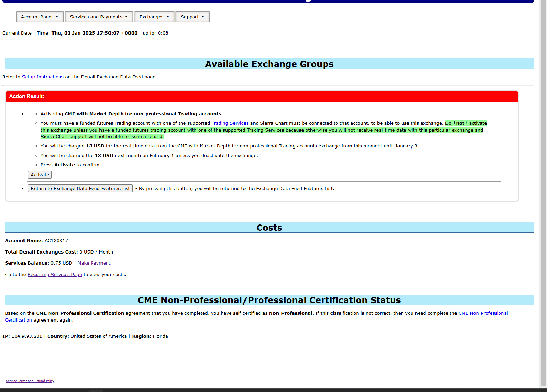The height and width of the screenshot is (392, 547).
Task: Open Service Terms and Refund Policy
Action: 30,381
